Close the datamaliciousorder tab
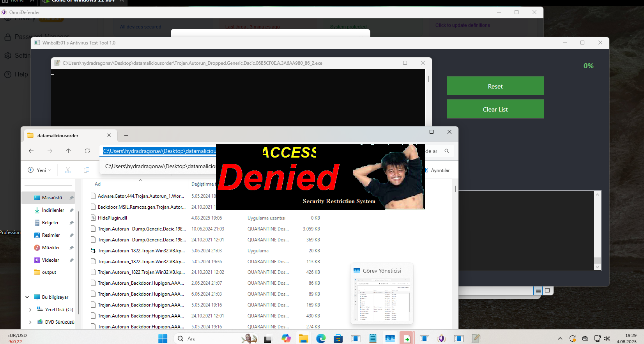This screenshot has height=344, width=644. tap(109, 135)
